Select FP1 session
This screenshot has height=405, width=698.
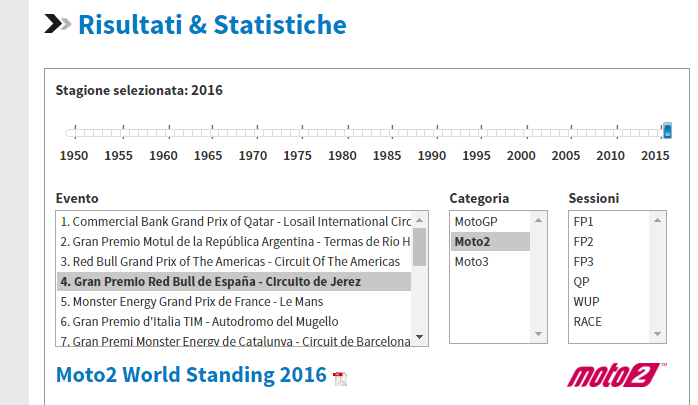click(609, 222)
